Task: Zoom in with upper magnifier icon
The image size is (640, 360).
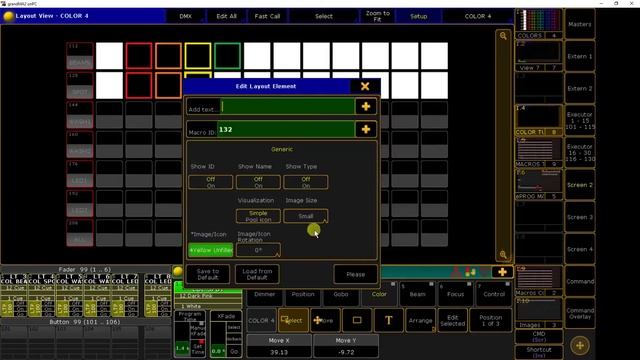Action: (x=503, y=36)
